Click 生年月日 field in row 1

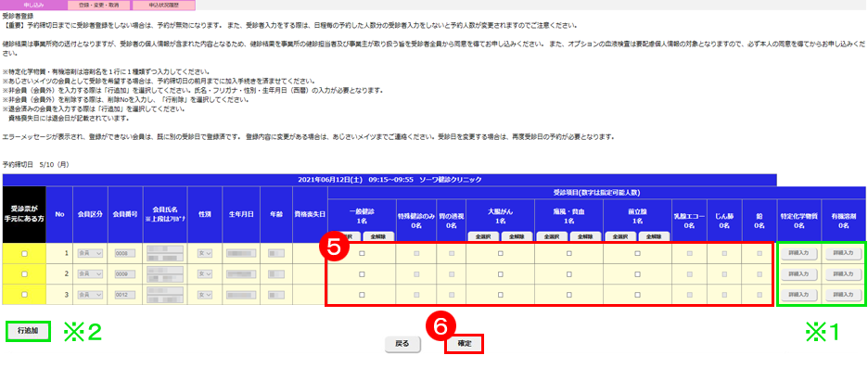point(241,253)
